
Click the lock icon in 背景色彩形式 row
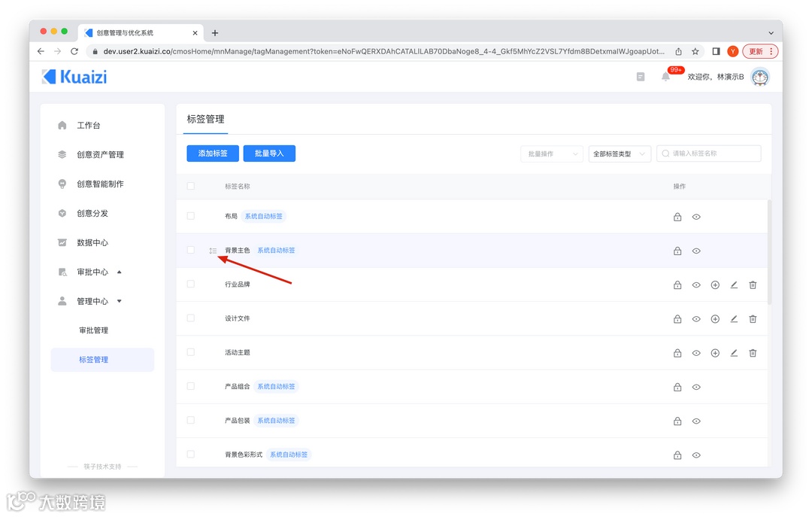(x=677, y=455)
